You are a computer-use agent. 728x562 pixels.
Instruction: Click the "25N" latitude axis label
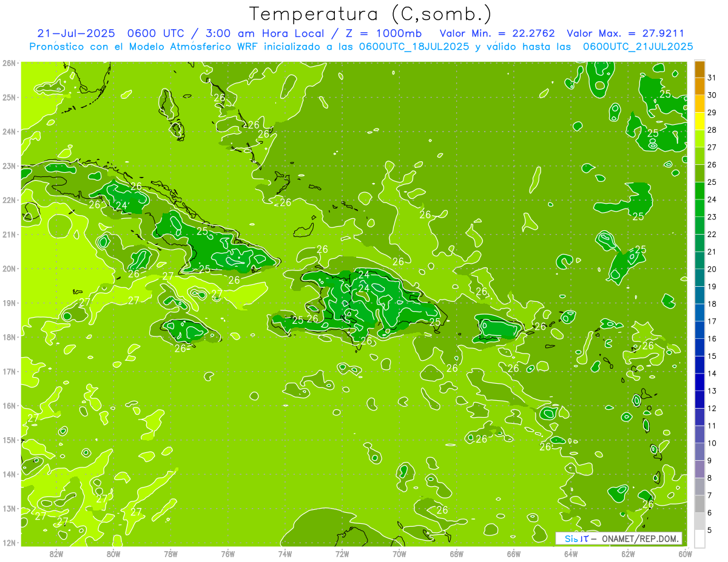(9, 97)
